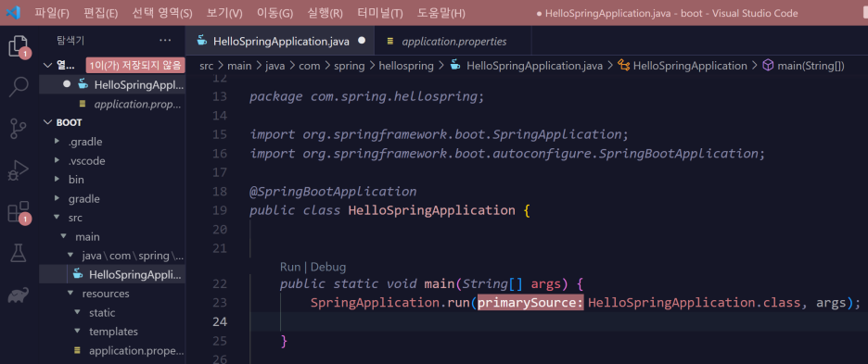Open the Testing flask icon
The height and width of the screenshot is (364, 868).
point(19,253)
